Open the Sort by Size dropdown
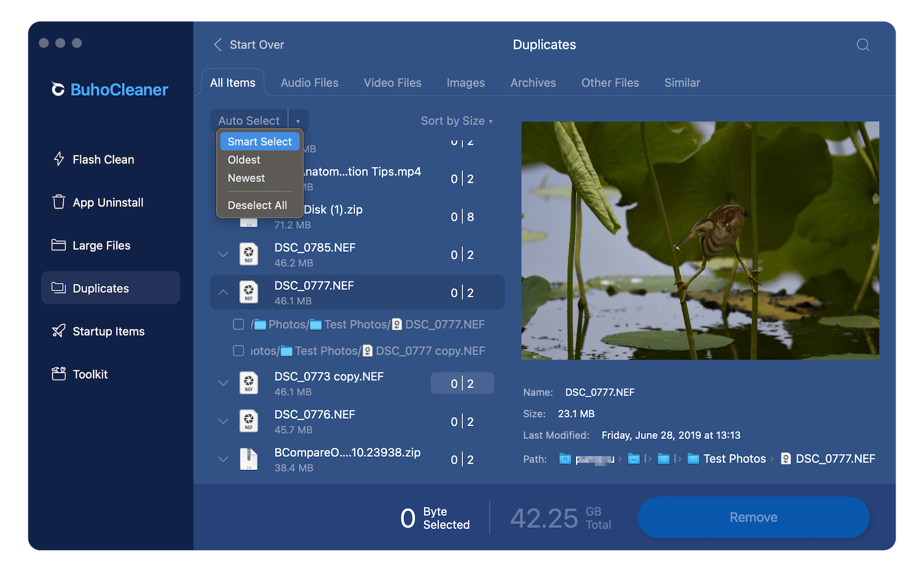The image size is (924, 585). 457,121
